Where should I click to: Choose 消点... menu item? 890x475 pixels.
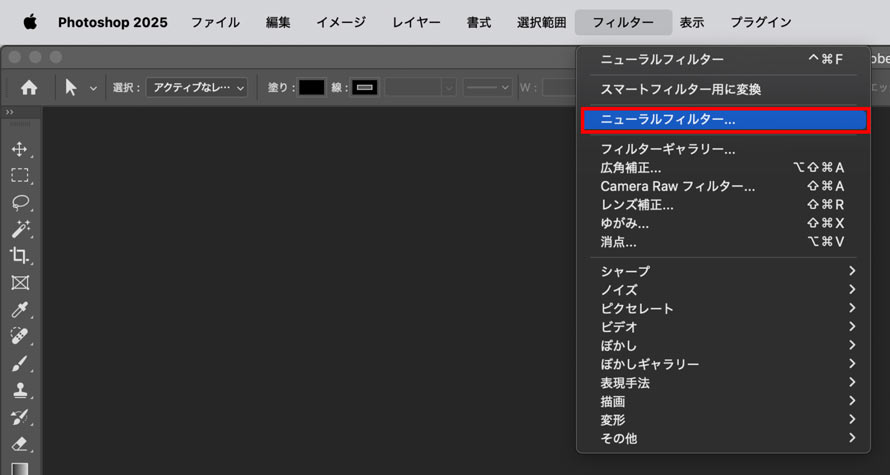tap(723, 242)
